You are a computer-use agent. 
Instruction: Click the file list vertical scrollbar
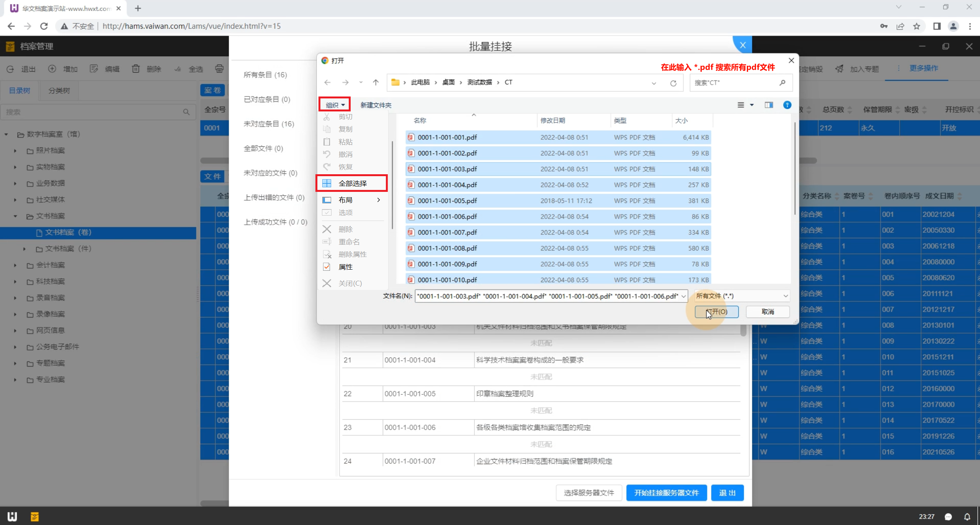tap(795, 168)
